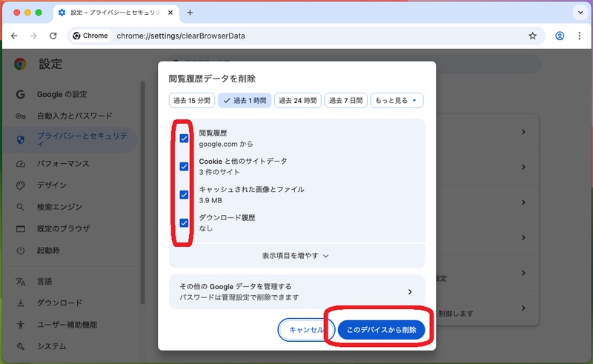The width and height of the screenshot is (593, 364).
Task: Click the 3.9 MB cache size text
Action: click(211, 201)
